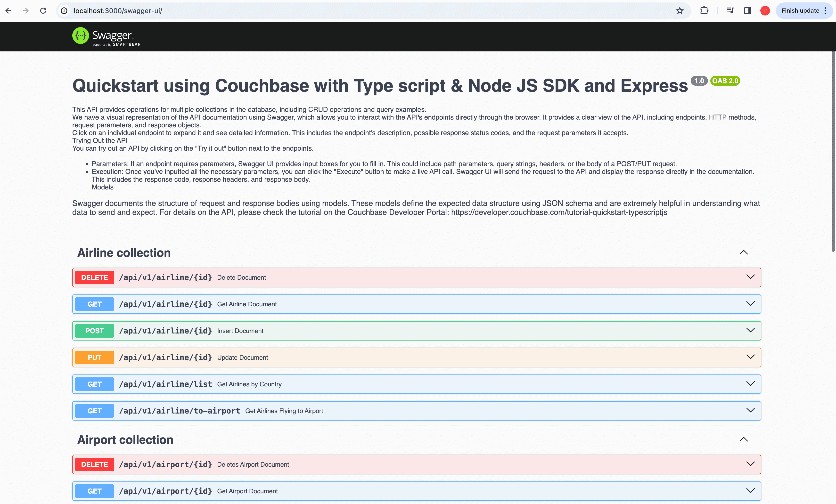The height and width of the screenshot is (504, 836).
Task: Bookmark this page with the star icon
Action: tap(680, 10)
